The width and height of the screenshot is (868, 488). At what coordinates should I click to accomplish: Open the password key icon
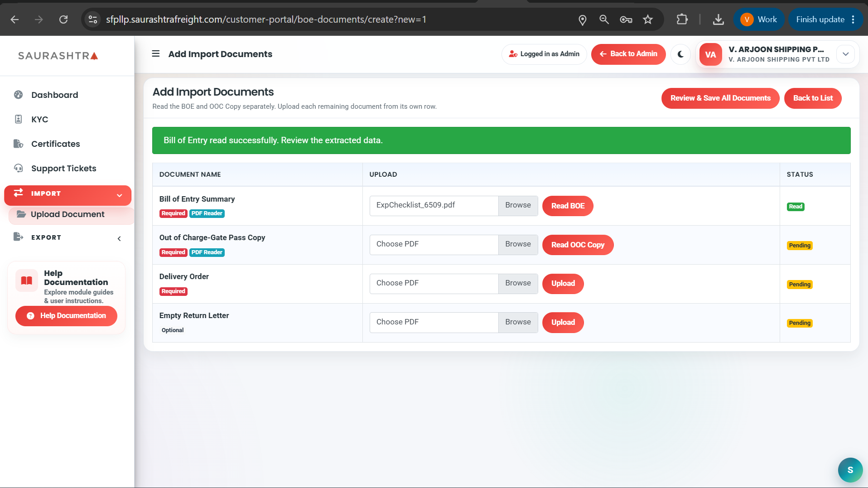click(x=626, y=19)
